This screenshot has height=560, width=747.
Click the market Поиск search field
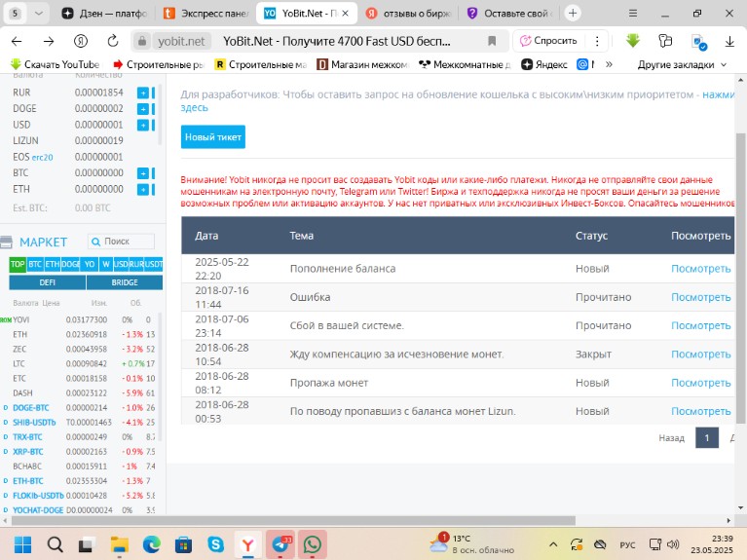coord(121,242)
